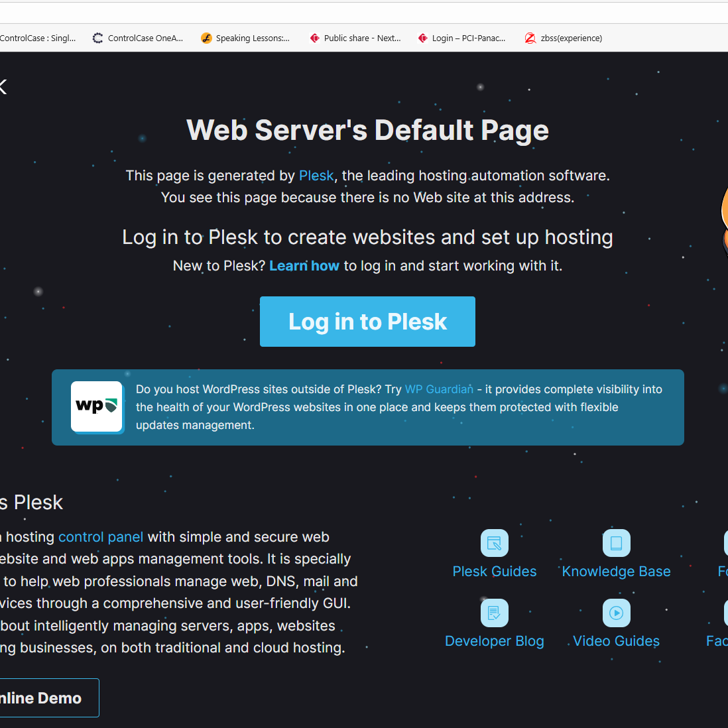Open the ControlCase : Singl... bookmark
This screenshot has width=728, height=728.
(37, 38)
